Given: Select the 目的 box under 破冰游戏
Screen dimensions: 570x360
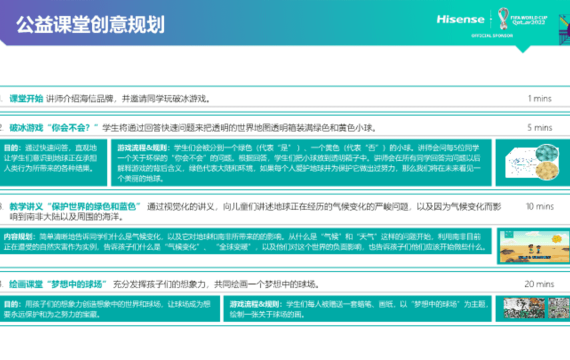Looking at the screenshot, I should [53, 163].
